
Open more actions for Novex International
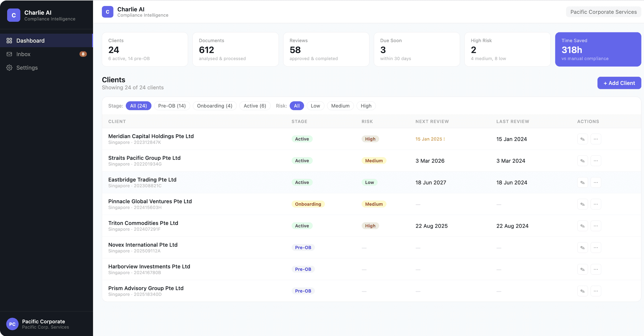click(x=596, y=248)
